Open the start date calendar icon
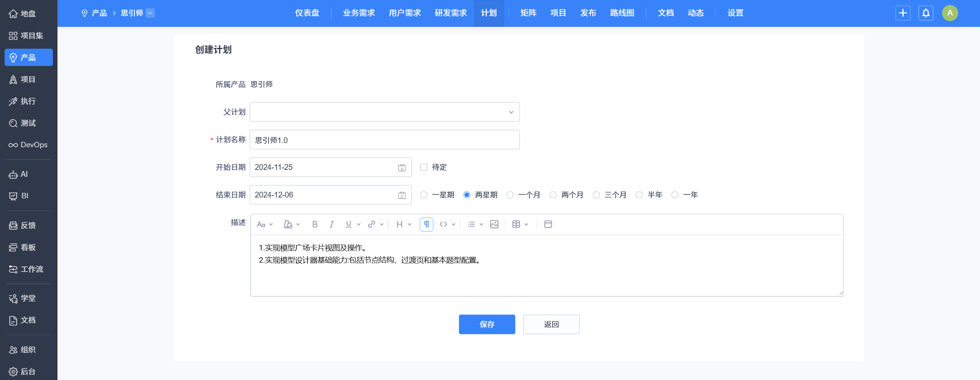This screenshot has height=380, width=980. [402, 168]
